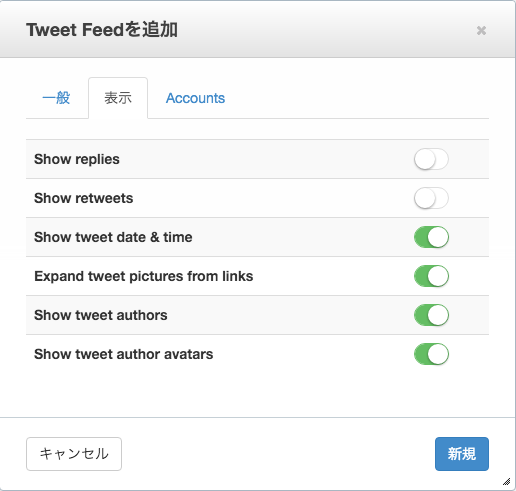
Task: Click the Show tweet date & time label
Action: pyautogui.click(x=113, y=237)
